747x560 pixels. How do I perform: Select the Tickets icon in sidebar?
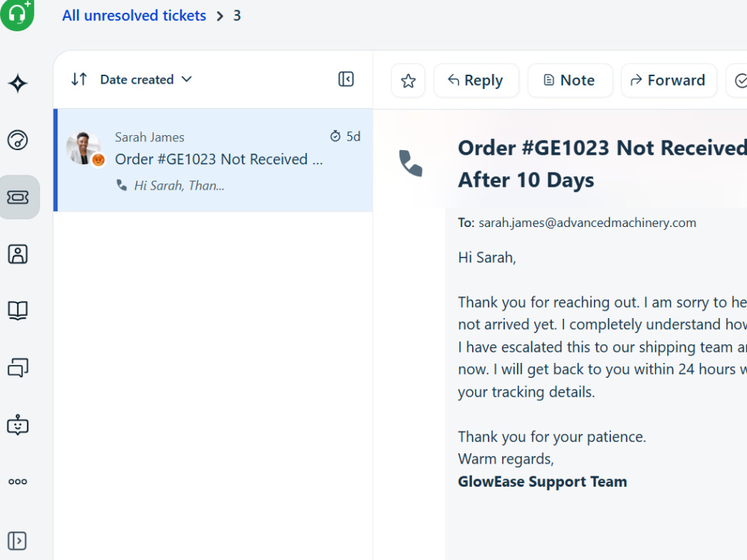tap(18, 197)
